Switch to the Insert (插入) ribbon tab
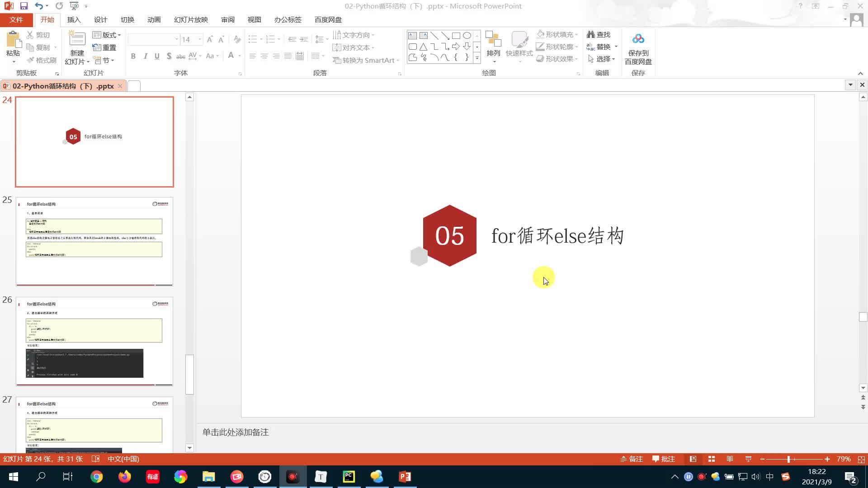 pos(74,20)
